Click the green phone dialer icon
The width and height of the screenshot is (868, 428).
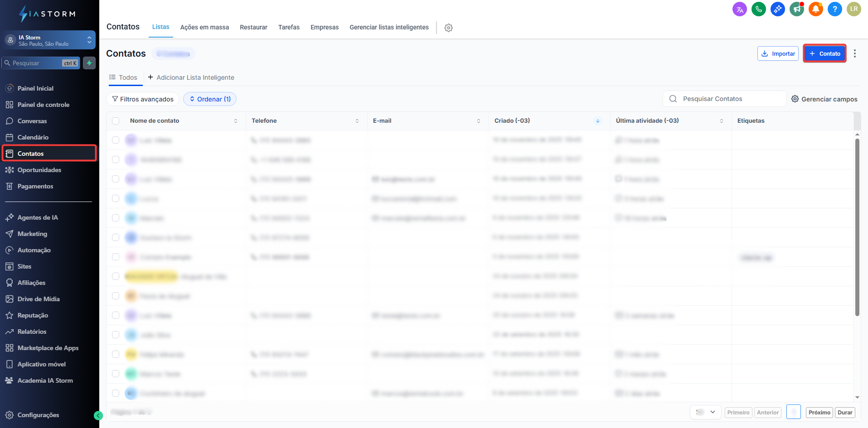coord(758,9)
